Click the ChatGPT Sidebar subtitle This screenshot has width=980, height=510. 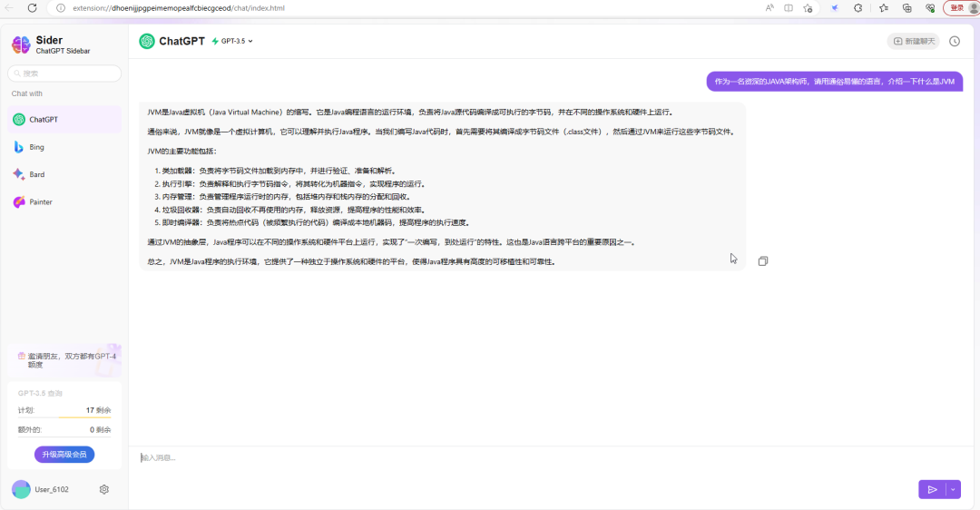tap(63, 51)
